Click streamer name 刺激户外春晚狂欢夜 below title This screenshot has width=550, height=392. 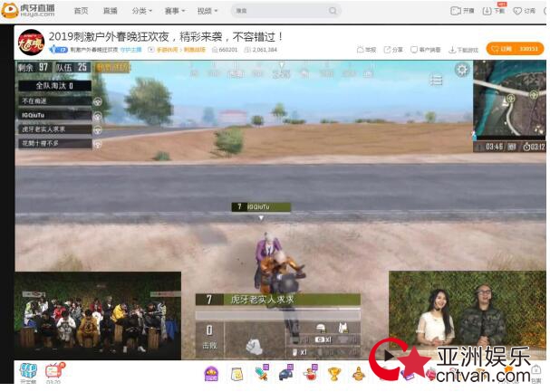pyautogui.click(x=94, y=50)
